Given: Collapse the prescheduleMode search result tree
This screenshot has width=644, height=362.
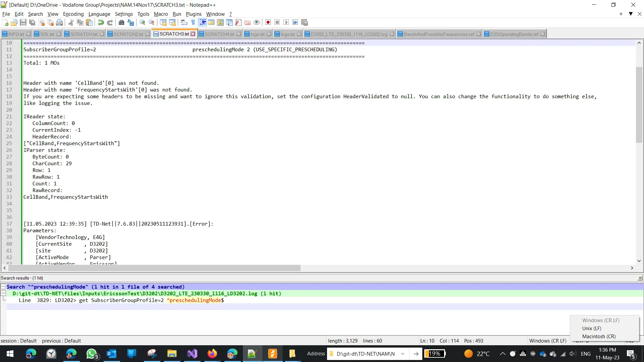Looking at the screenshot, I should coord(3,287).
